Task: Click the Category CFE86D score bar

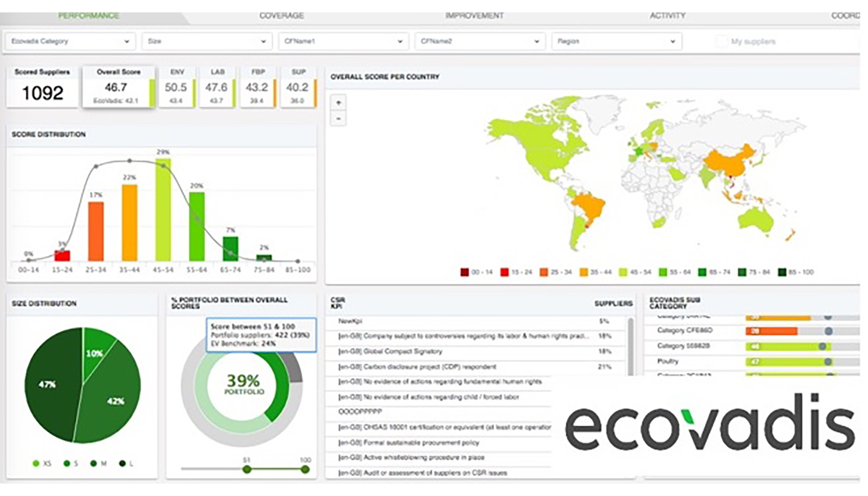Action: click(x=771, y=331)
